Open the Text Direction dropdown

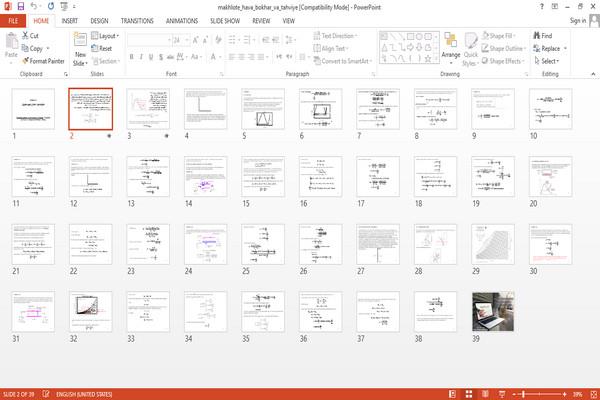pyautogui.click(x=335, y=36)
